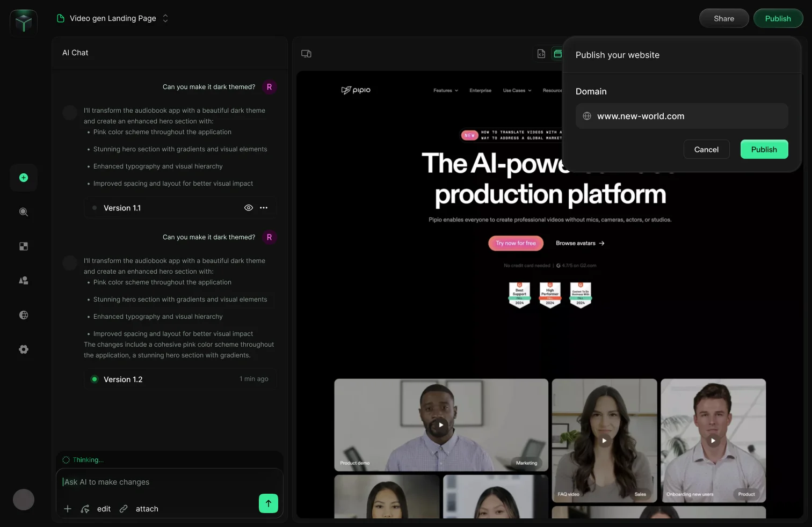Toggle the eye icon on Version 1.1
This screenshot has height=527, width=812.
(249, 208)
